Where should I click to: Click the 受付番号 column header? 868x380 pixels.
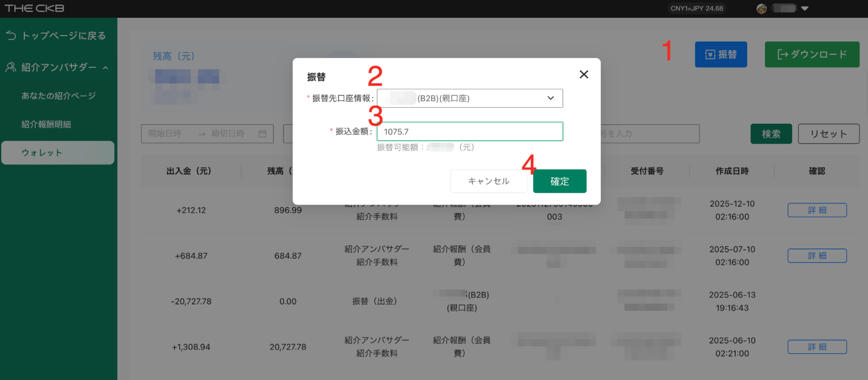[x=647, y=171]
